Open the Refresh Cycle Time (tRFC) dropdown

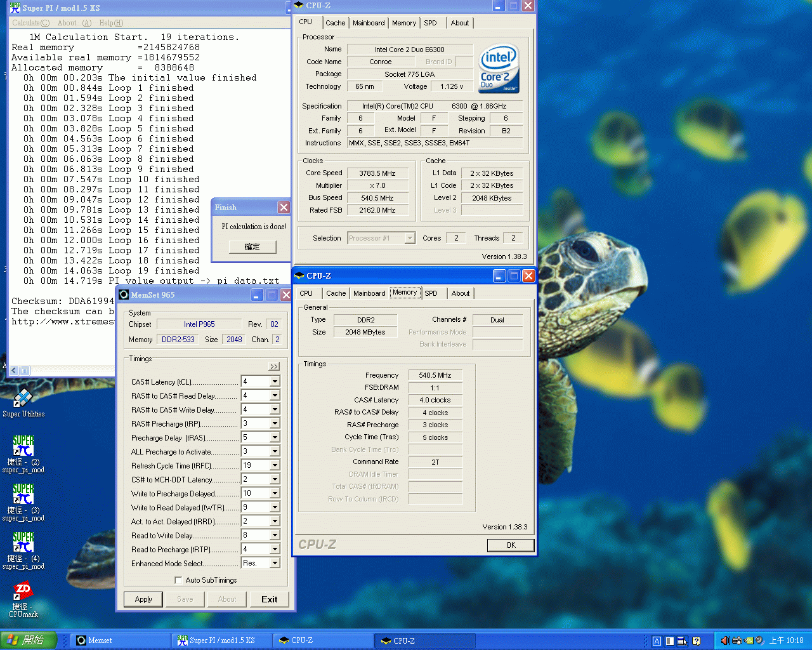(x=275, y=465)
